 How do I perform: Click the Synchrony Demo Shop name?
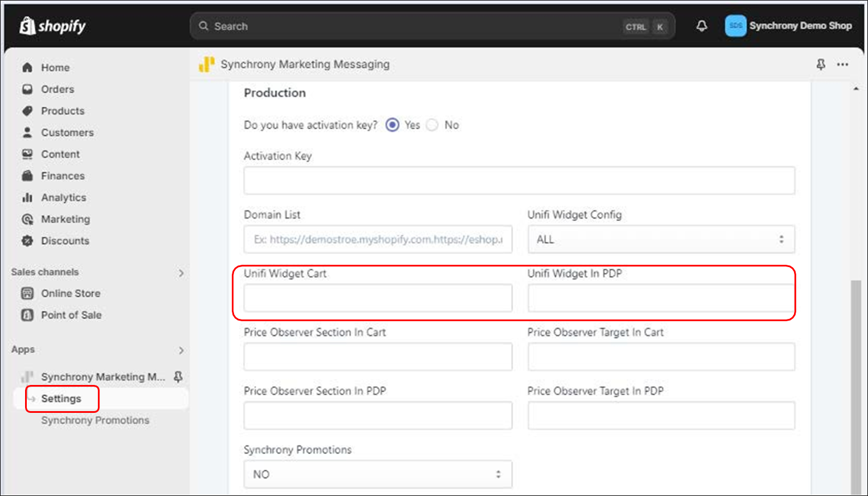pyautogui.click(x=800, y=26)
